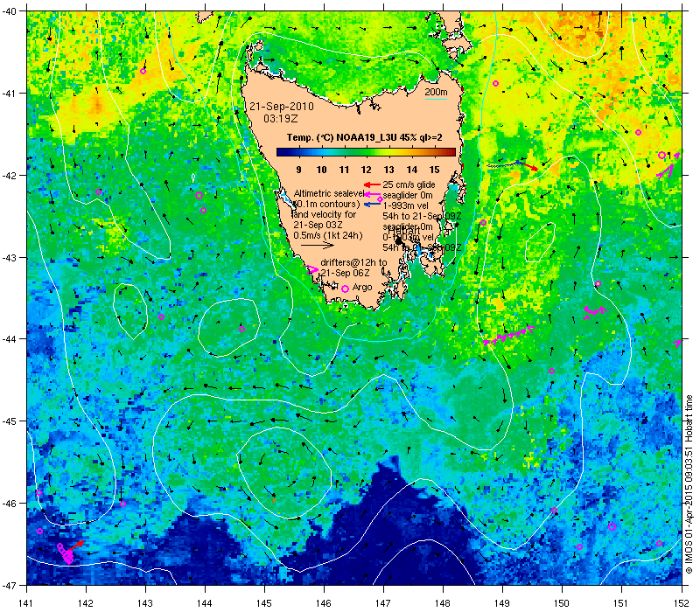Click the longitude axis label '150'
700x612 pixels.
(x=562, y=603)
